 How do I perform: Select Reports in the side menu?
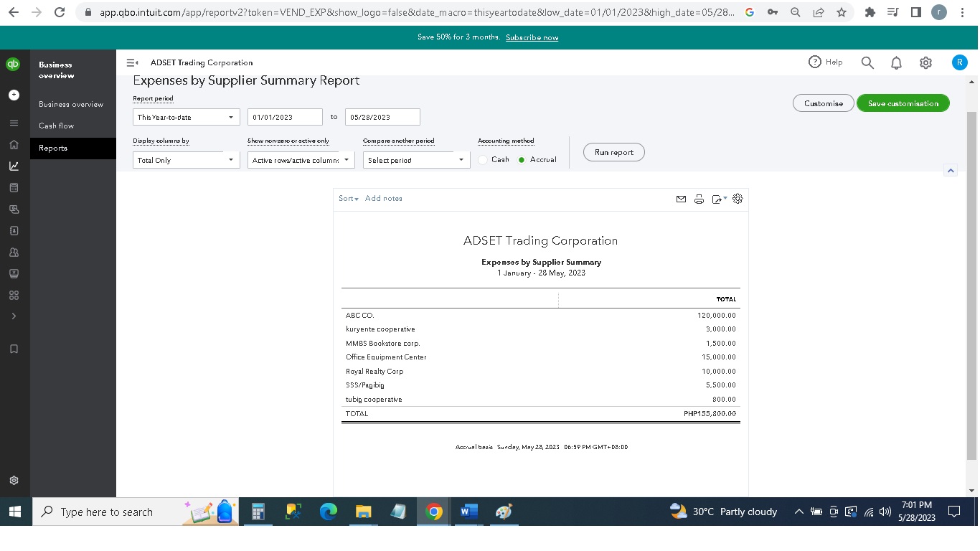[73, 148]
